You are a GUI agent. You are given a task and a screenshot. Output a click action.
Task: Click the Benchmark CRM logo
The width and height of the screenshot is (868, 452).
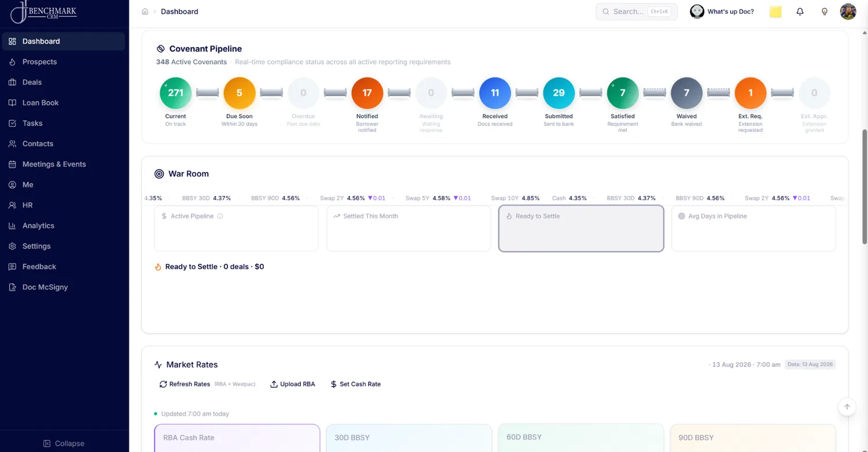44,12
